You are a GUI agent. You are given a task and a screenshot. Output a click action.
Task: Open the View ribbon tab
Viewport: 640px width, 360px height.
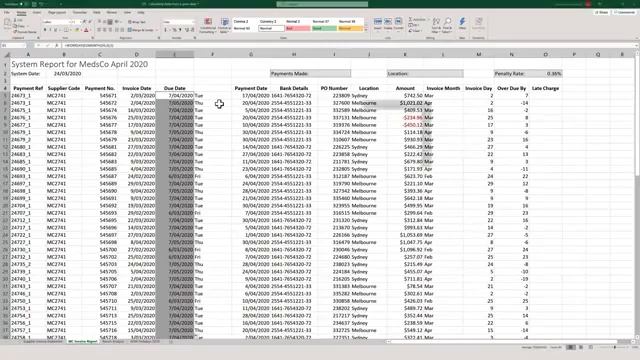click(127, 13)
